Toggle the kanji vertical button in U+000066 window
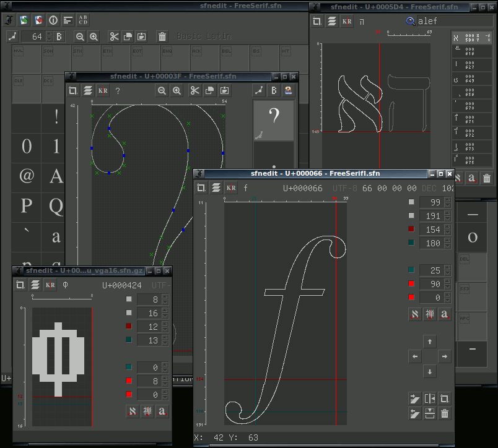This screenshot has height=448, width=498. [x=430, y=314]
